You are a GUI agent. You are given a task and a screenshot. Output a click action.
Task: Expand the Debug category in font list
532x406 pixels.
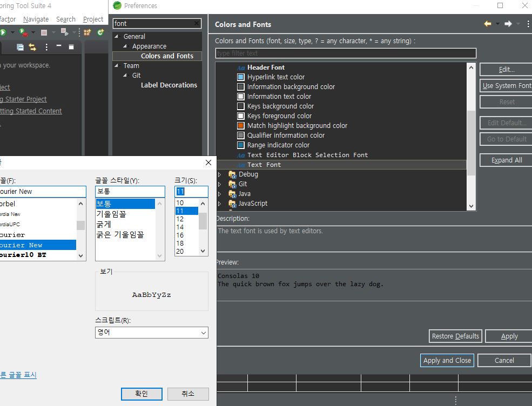tap(219, 174)
